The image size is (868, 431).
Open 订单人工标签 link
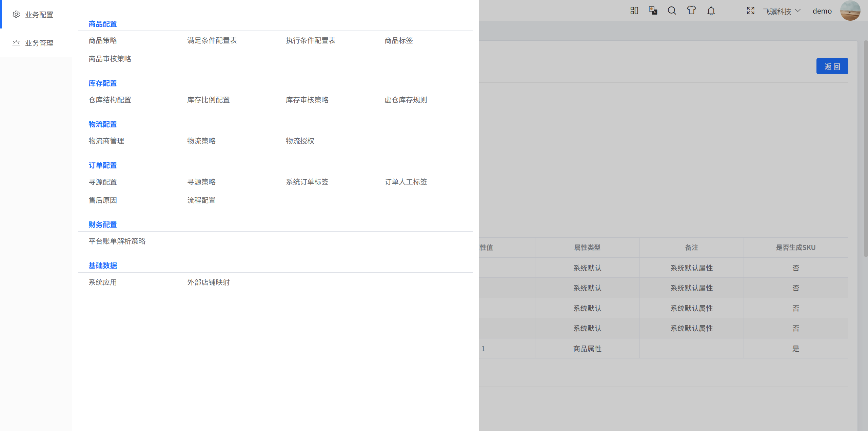tap(406, 182)
